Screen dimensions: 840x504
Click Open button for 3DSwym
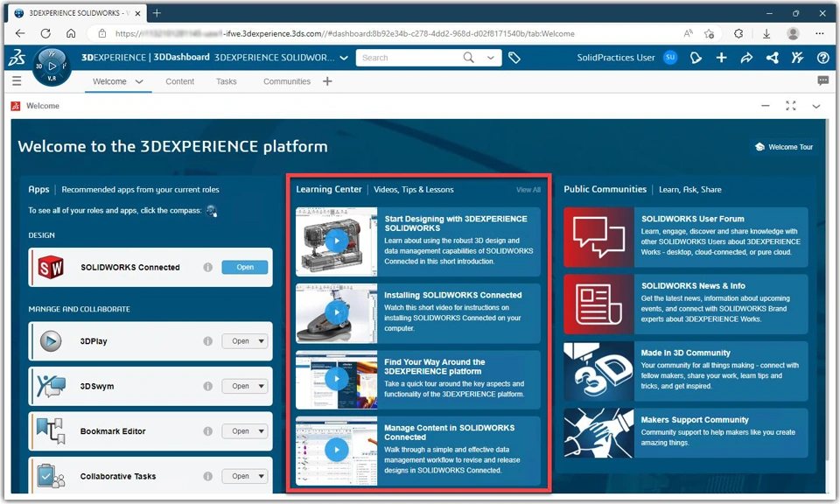(x=240, y=386)
